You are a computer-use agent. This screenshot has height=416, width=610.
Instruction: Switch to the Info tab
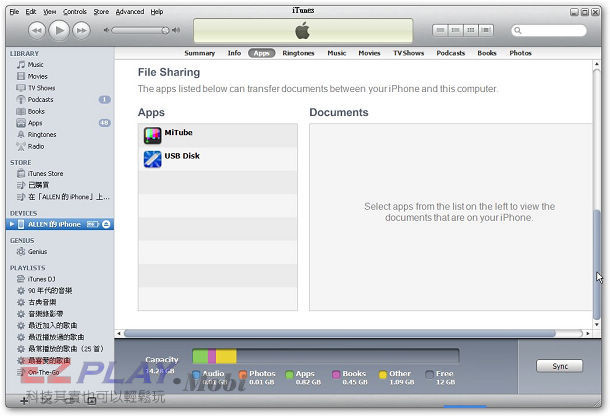click(x=234, y=53)
